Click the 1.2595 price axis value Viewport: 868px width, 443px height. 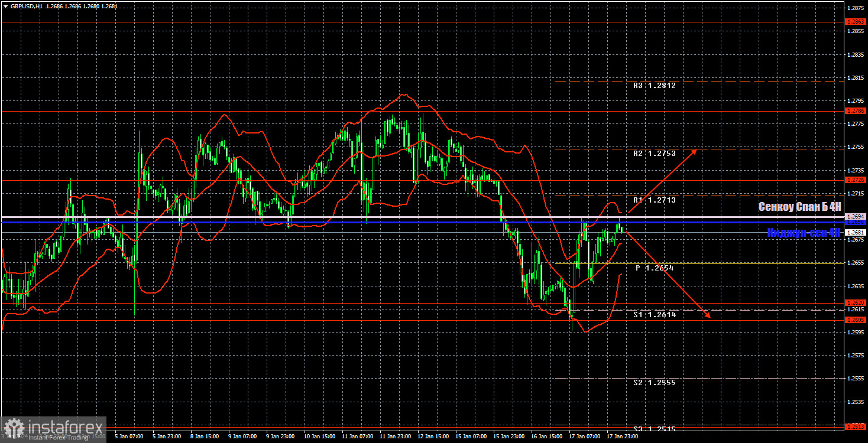[x=856, y=332]
